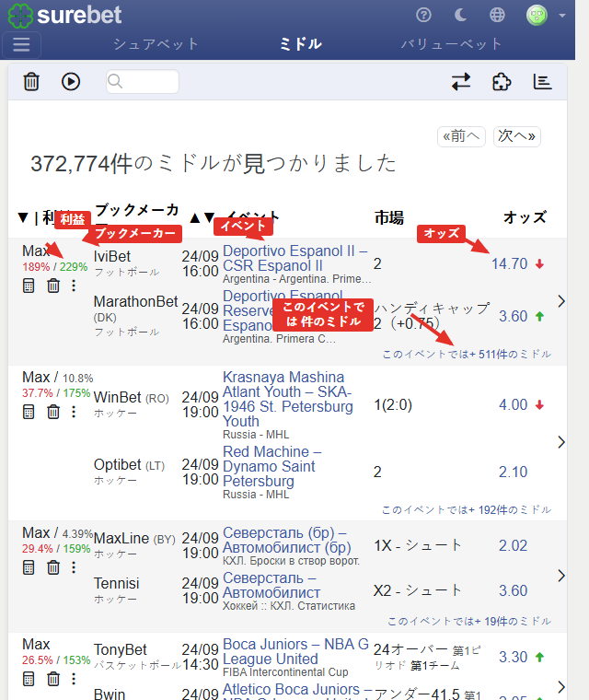
Task: Click the toolbar trash icon
Action: tap(31, 82)
